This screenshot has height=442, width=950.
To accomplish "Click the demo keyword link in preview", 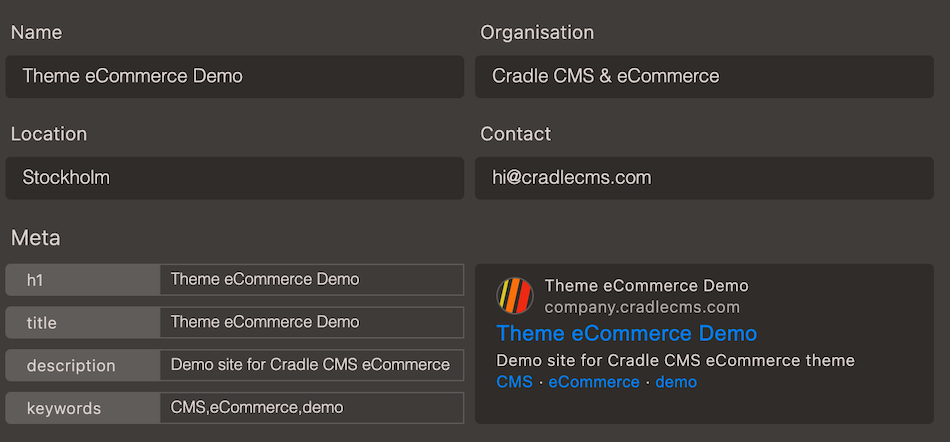I will [x=676, y=382].
